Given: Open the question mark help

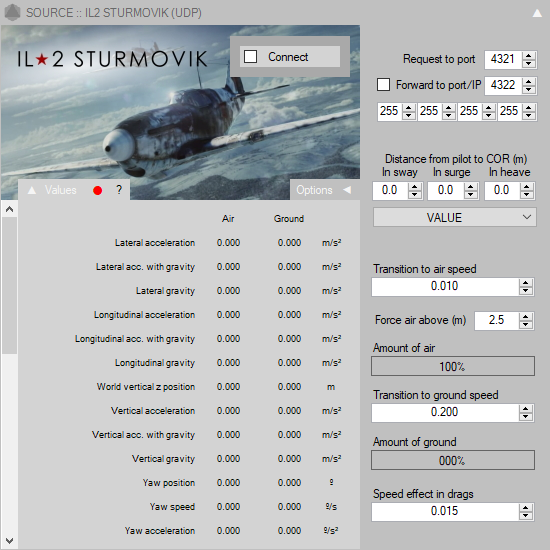Looking at the screenshot, I should pyautogui.click(x=119, y=190).
